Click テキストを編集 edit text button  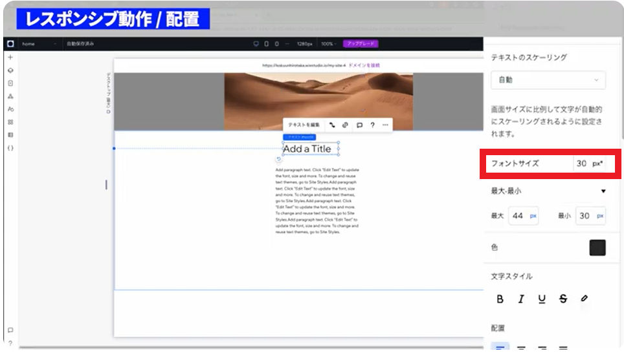pos(304,125)
